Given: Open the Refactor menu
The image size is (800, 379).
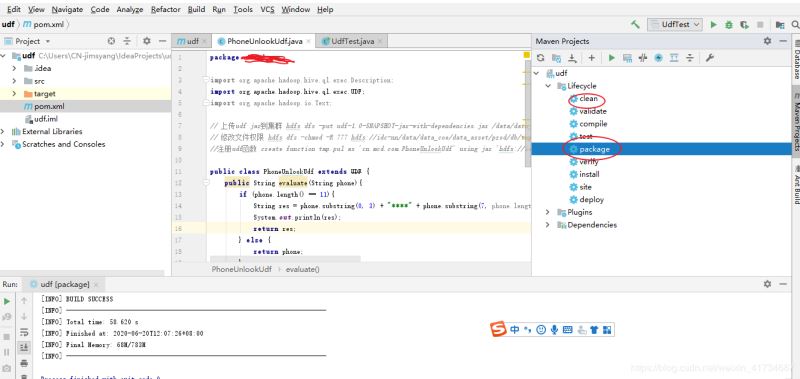Looking at the screenshot, I should coord(165,9).
